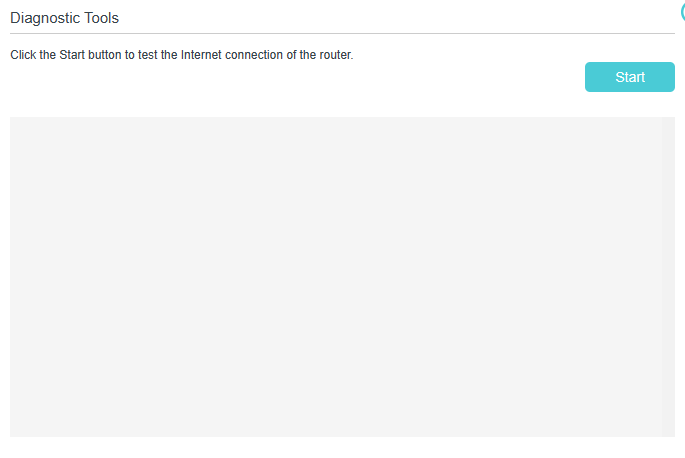This screenshot has height=458, width=685.
Task: Click the divider line under Diagnostic Tools
Action: coord(342,33)
